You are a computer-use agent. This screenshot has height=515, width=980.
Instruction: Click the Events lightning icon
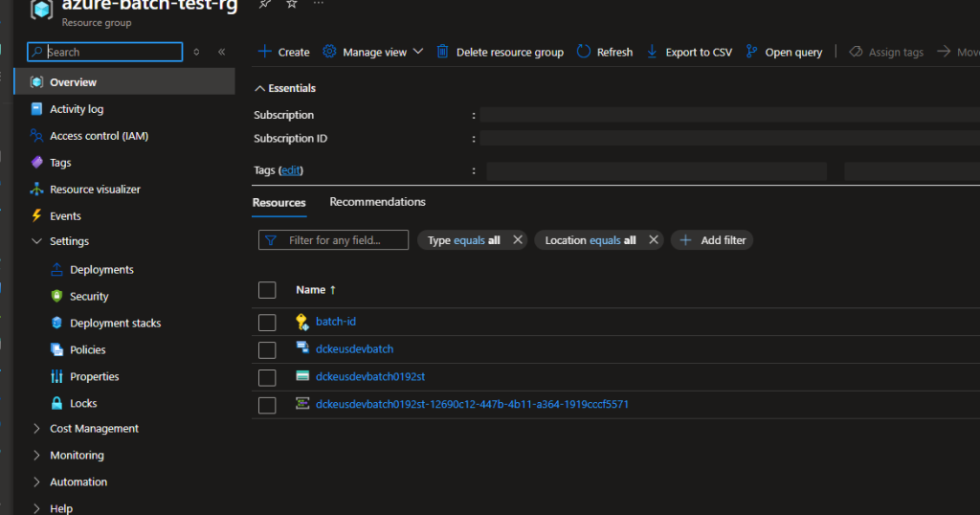pos(37,215)
